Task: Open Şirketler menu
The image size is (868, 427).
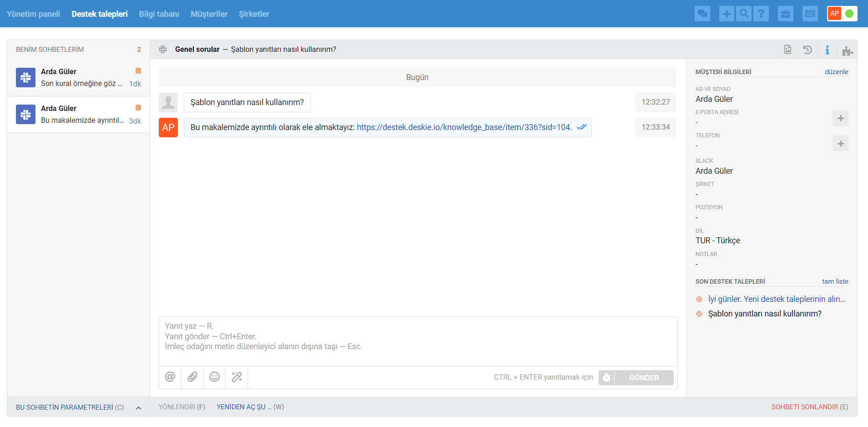Action: point(254,14)
